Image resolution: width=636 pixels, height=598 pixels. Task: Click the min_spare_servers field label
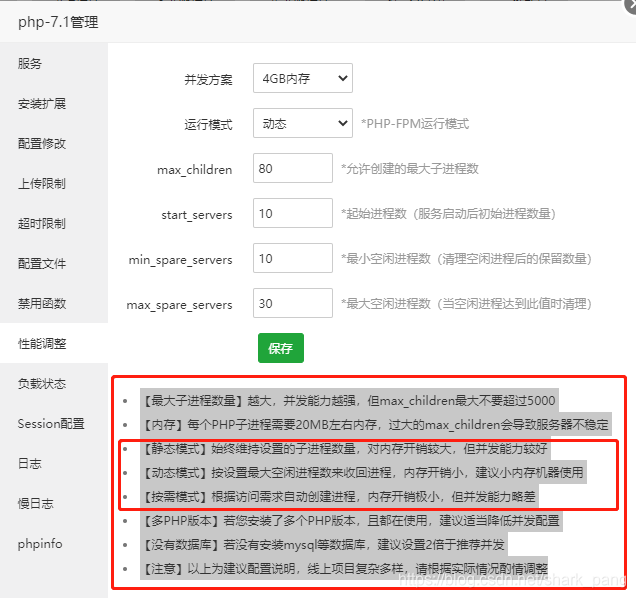point(180,260)
